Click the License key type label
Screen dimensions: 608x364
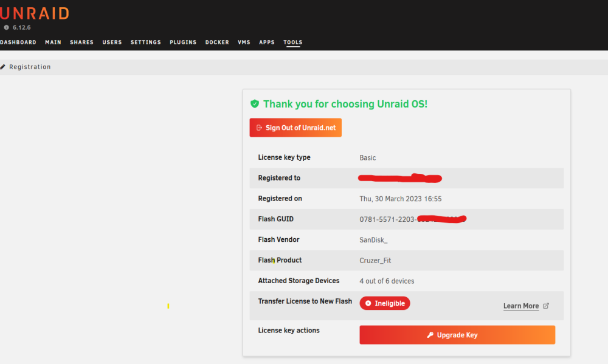(284, 157)
